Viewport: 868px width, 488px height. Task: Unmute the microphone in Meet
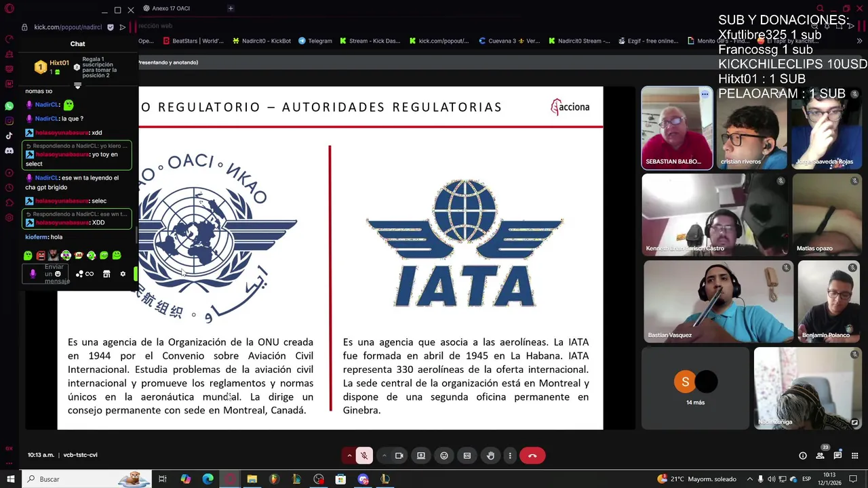coord(364,455)
